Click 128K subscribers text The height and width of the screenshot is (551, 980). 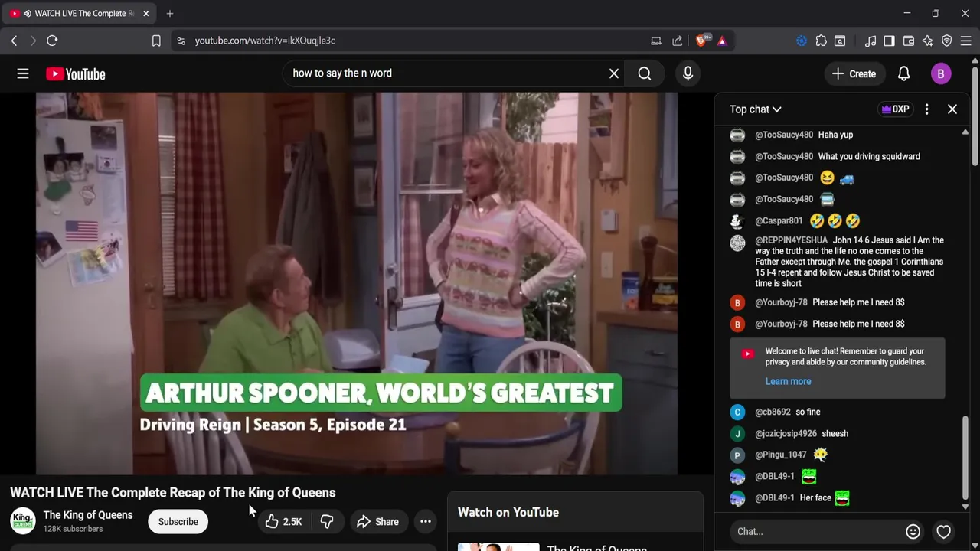(x=73, y=529)
